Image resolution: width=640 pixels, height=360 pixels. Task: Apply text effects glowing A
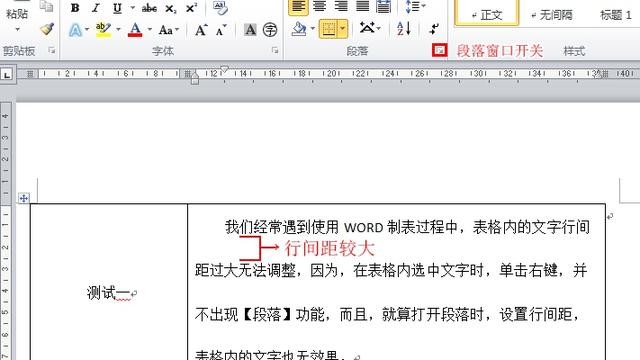coord(76,30)
